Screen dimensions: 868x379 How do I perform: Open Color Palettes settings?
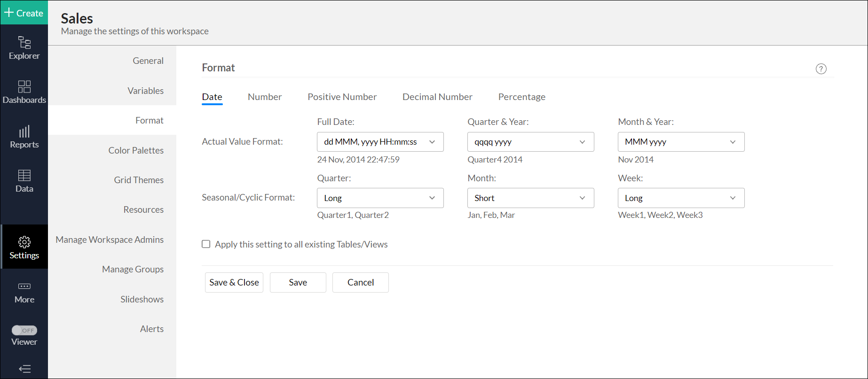136,150
